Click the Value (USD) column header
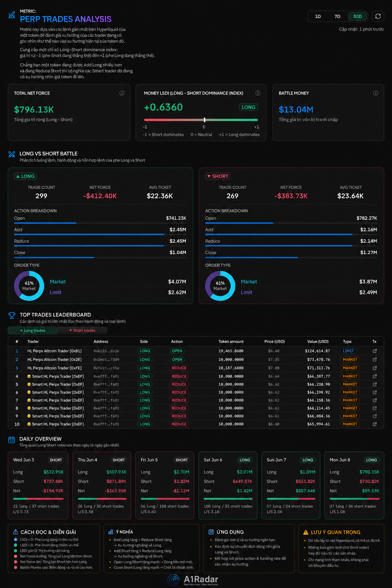The image size is (392, 588). [318, 341]
